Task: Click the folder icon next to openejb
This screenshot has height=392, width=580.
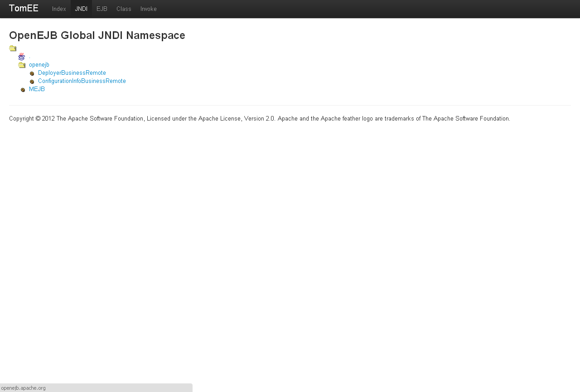Action: (22, 65)
